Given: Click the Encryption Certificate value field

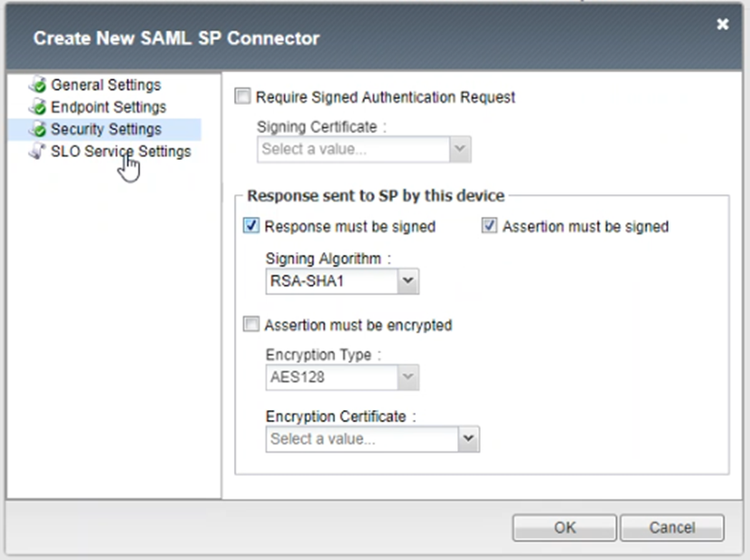Looking at the screenshot, I should [362, 439].
